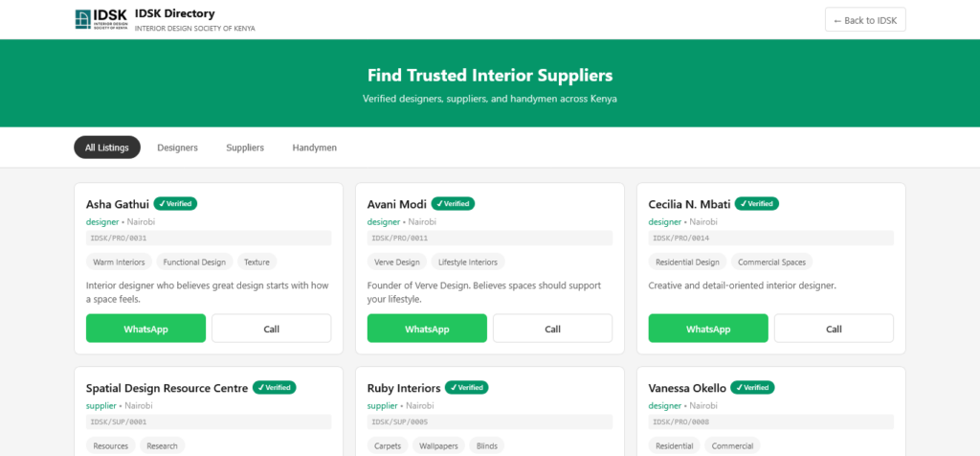WhatsApp Asha Gathui

point(145,329)
